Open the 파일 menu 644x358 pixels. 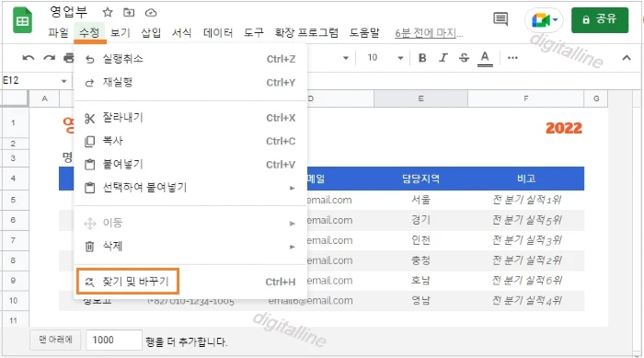[58, 33]
